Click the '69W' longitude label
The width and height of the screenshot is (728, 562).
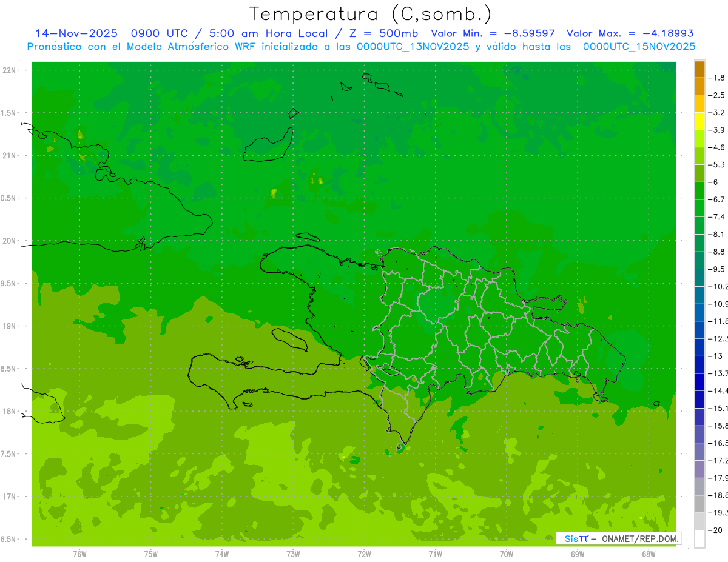tap(578, 554)
